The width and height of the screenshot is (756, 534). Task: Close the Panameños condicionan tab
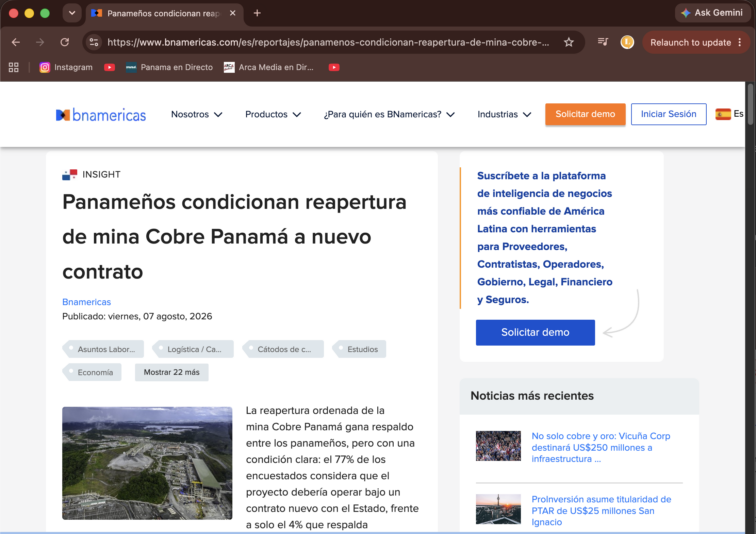click(x=232, y=13)
